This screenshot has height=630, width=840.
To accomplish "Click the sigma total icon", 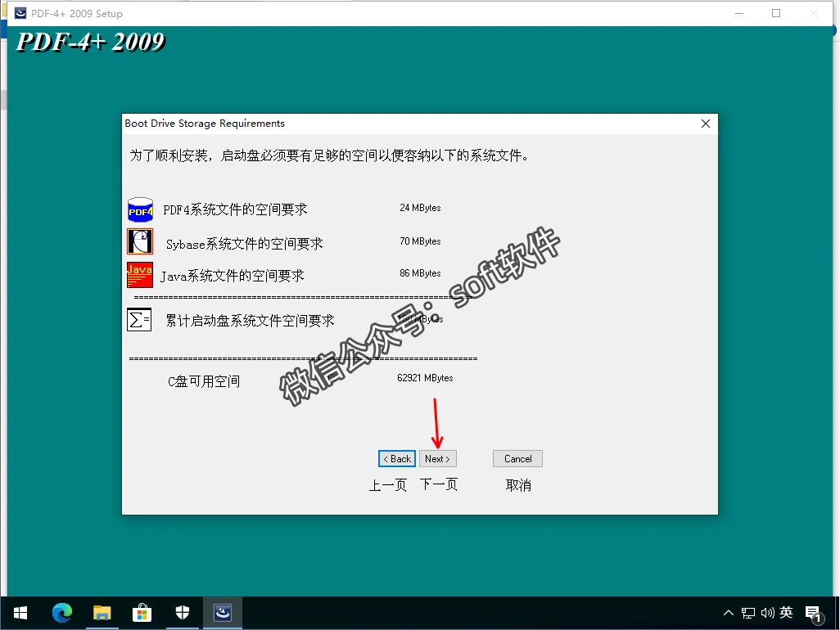I will 139,320.
